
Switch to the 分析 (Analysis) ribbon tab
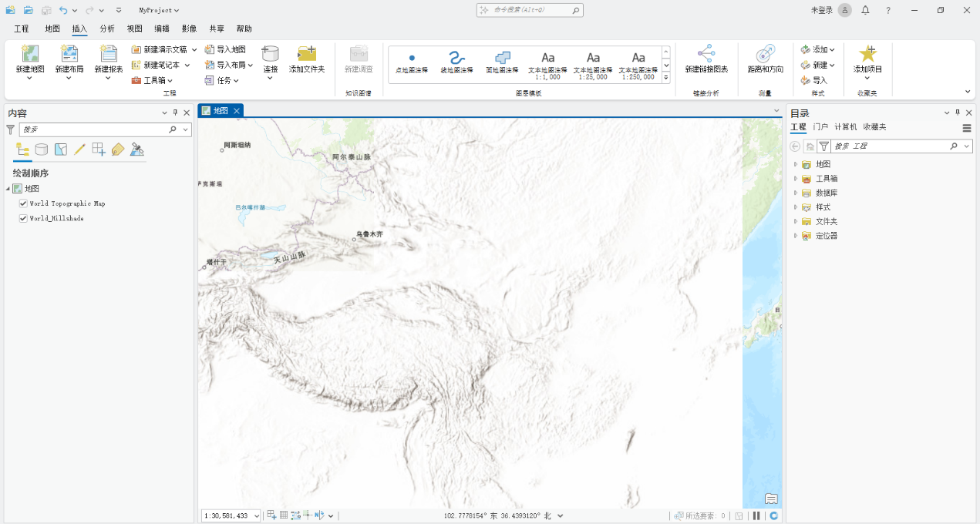[x=107, y=29]
